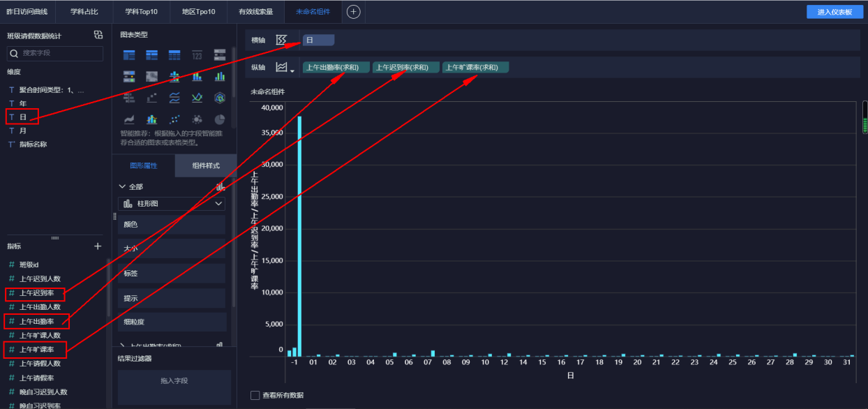
Task: Open the 学科占比 tab
Action: (x=85, y=12)
